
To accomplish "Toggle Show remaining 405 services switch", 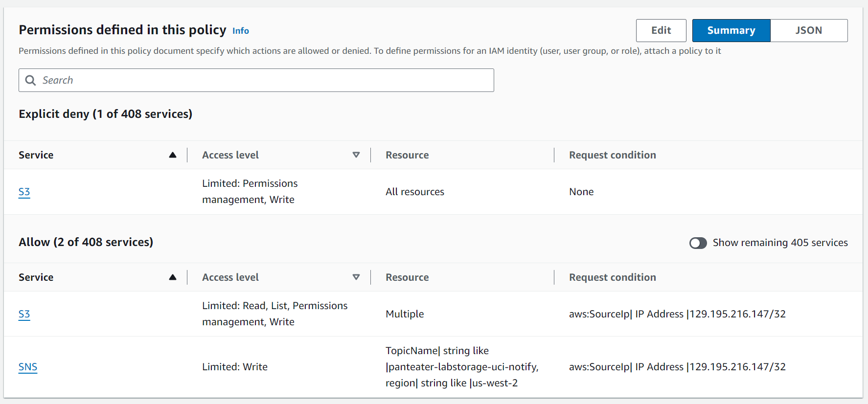I will click(698, 243).
